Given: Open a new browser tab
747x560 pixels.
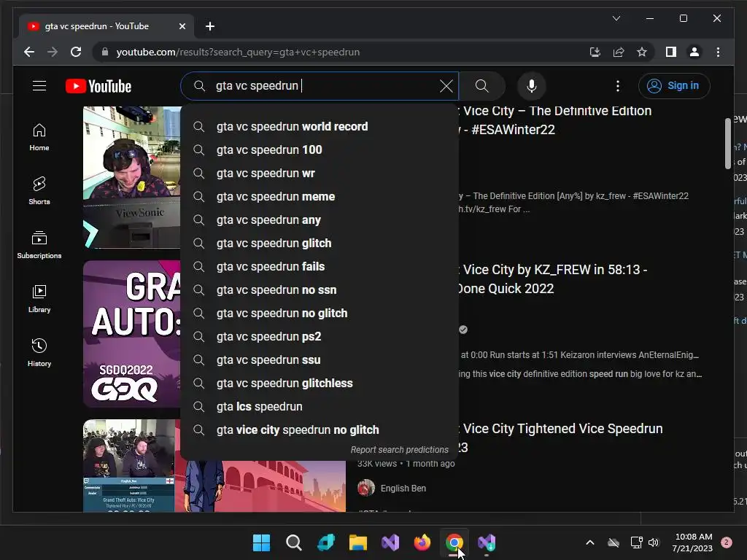Looking at the screenshot, I should click(x=210, y=26).
